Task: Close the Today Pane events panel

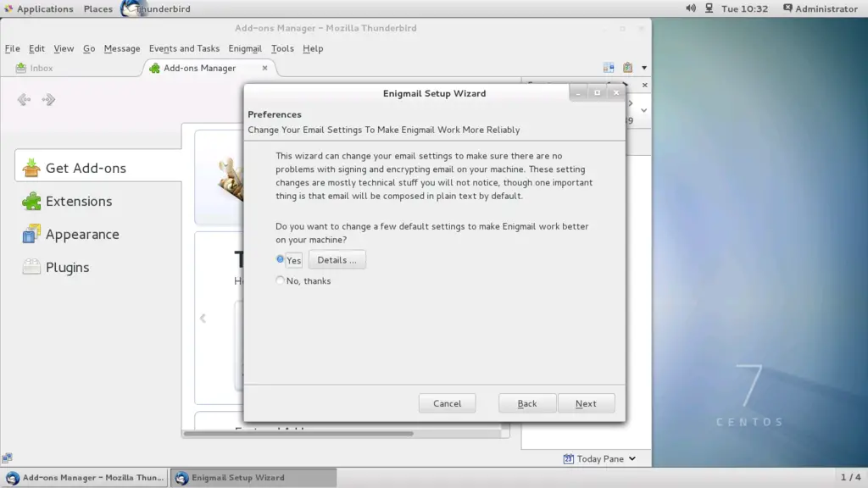Action: coord(644,86)
